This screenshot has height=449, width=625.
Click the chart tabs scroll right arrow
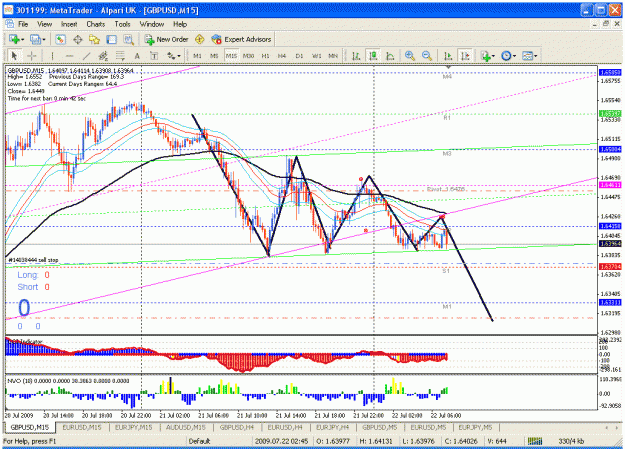pos(617,427)
